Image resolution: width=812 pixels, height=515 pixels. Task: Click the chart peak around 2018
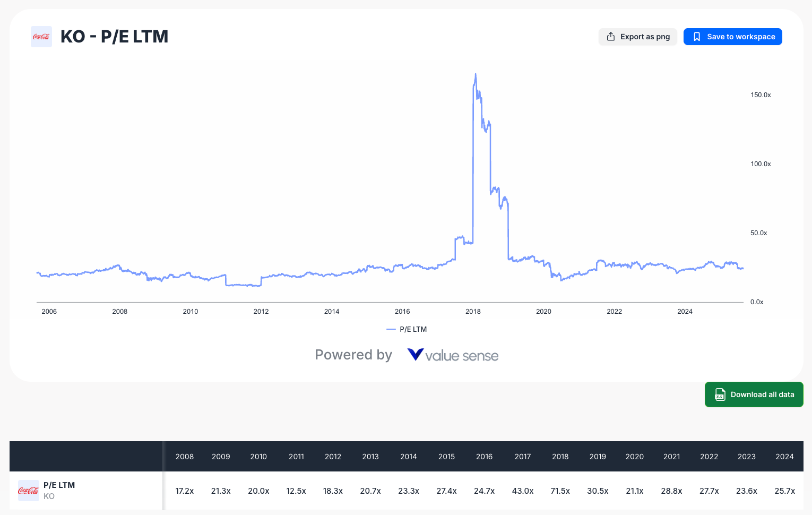pyautogui.click(x=475, y=74)
